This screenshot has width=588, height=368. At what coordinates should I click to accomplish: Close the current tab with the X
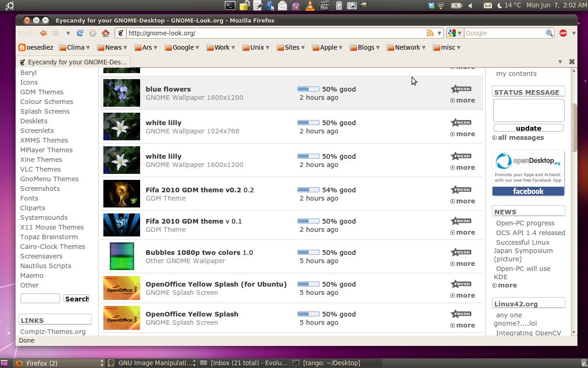[572, 62]
